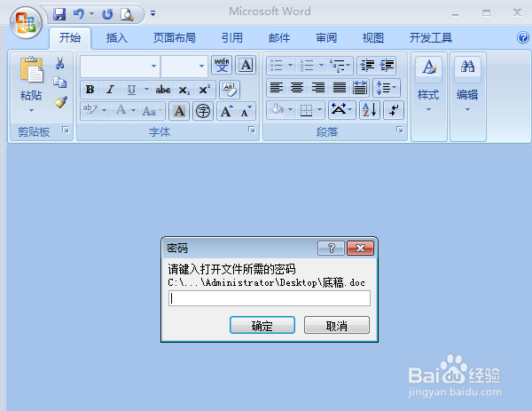
Task: Open the underline style dropdown arrow
Action: (x=146, y=90)
